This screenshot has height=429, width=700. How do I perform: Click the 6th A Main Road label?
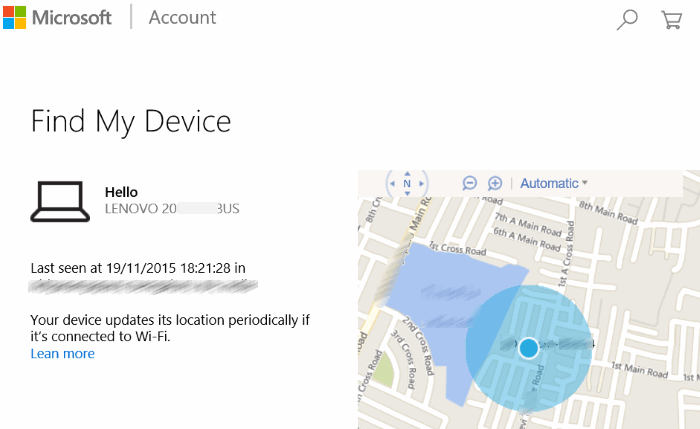tap(527, 239)
